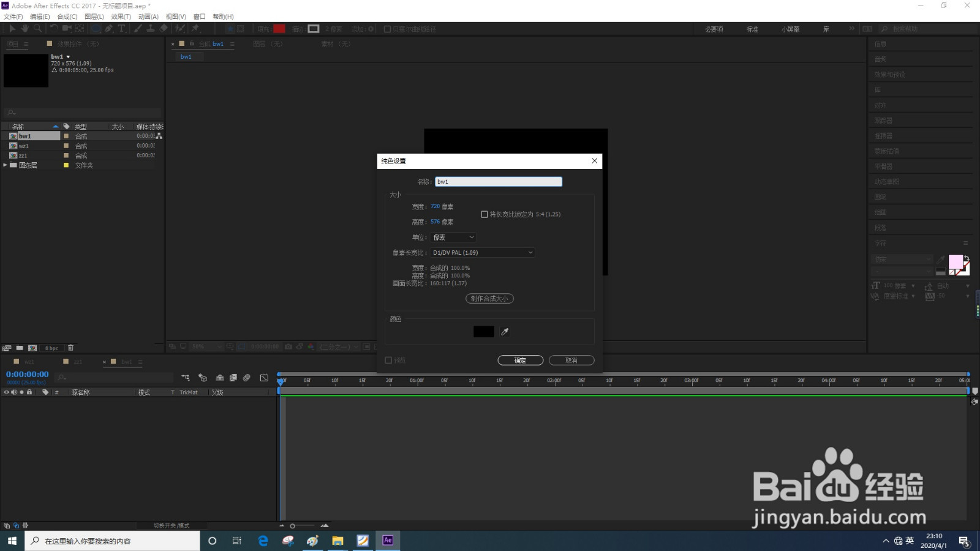Select the Ellipse shape tool
980x551 pixels.
click(x=96, y=29)
